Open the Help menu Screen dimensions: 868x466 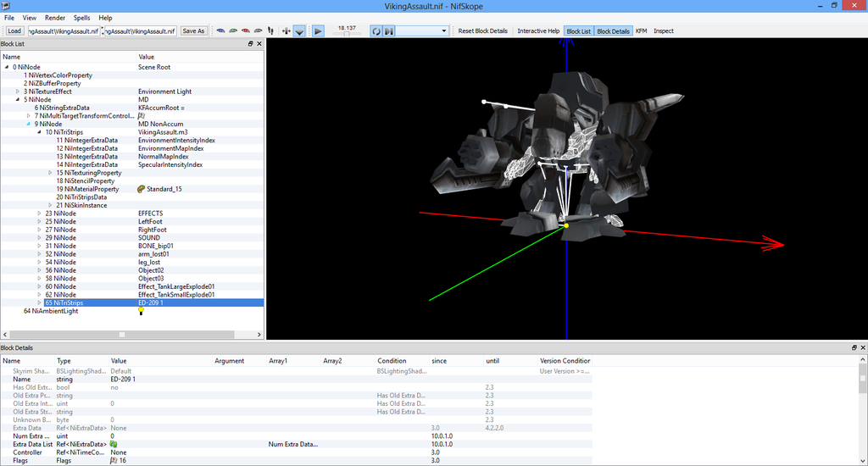105,18
